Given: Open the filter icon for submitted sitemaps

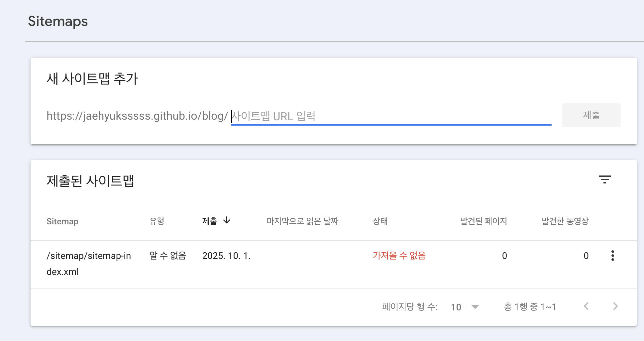Looking at the screenshot, I should 604,180.
